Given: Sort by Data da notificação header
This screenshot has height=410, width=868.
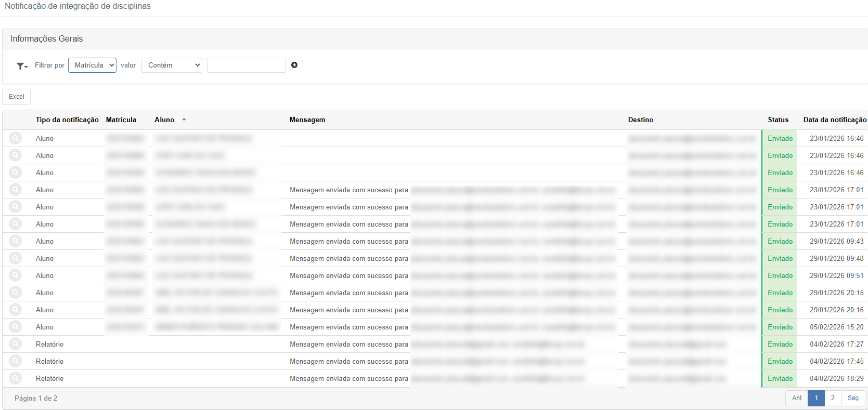Looking at the screenshot, I should [x=834, y=120].
